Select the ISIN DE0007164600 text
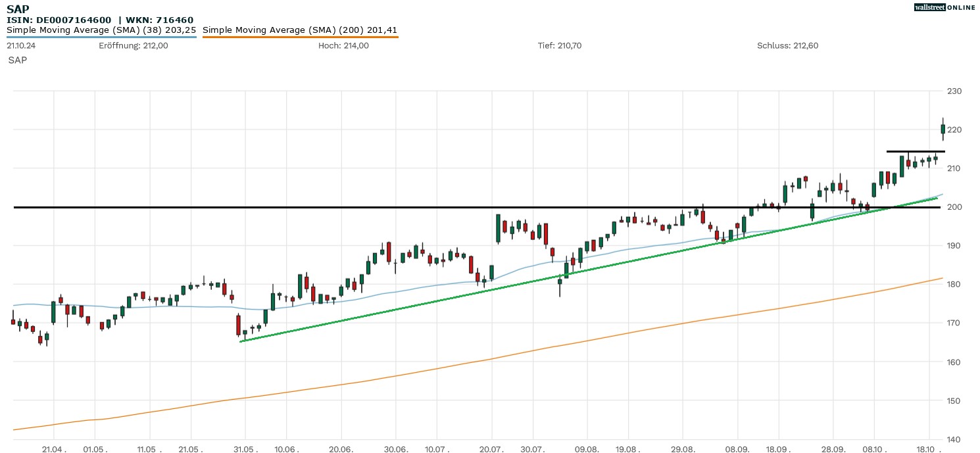The width and height of the screenshot is (980, 453). (x=59, y=20)
